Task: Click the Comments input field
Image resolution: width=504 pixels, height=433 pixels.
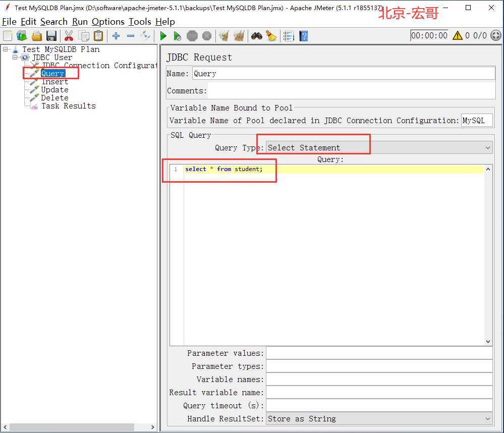Action: tap(351, 91)
